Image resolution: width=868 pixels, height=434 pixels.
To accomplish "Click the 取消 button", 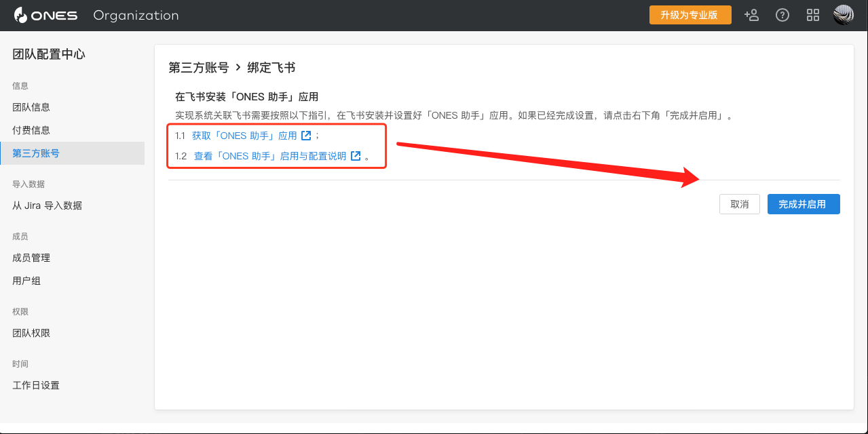I will (740, 204).
